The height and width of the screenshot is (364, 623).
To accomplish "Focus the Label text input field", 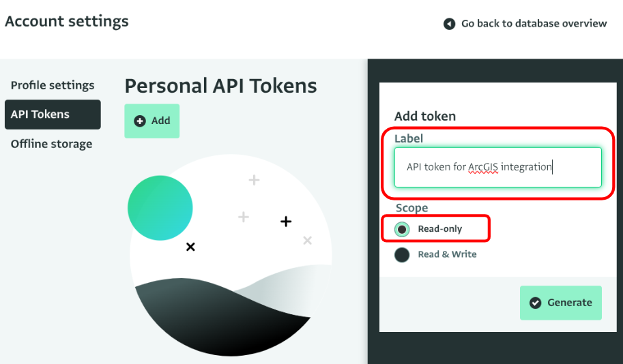I will [498, 167].
